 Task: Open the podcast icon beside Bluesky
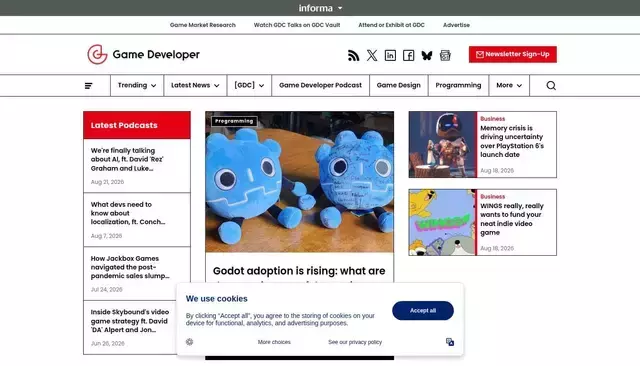point(445,55)
